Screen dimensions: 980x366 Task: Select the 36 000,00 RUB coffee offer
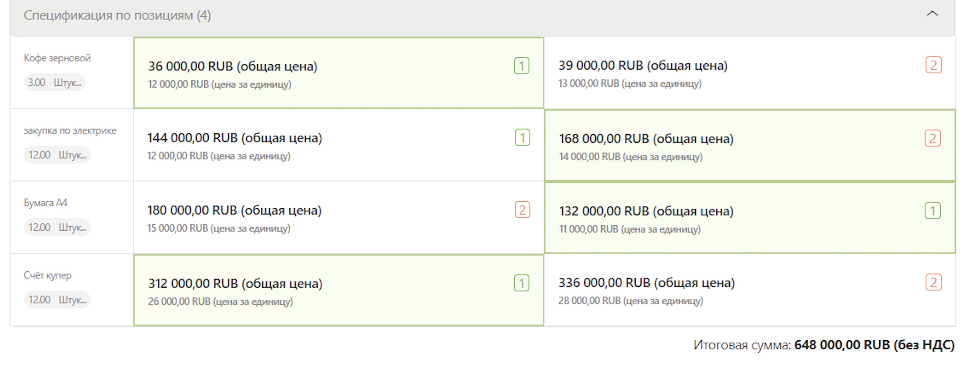pos(338,73)
